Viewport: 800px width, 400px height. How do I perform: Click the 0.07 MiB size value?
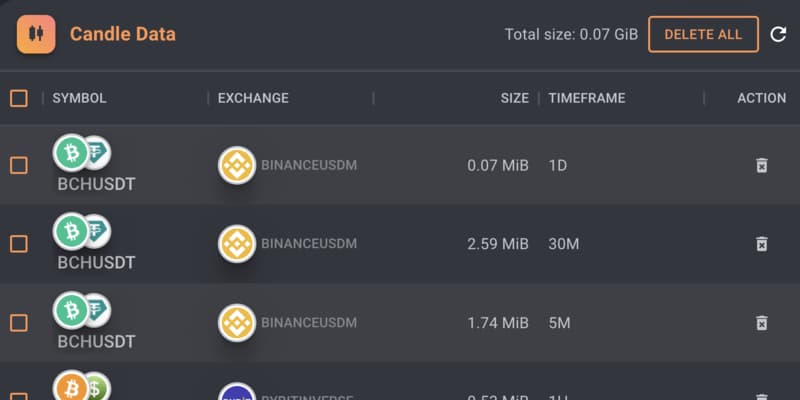tap(498, 166)
